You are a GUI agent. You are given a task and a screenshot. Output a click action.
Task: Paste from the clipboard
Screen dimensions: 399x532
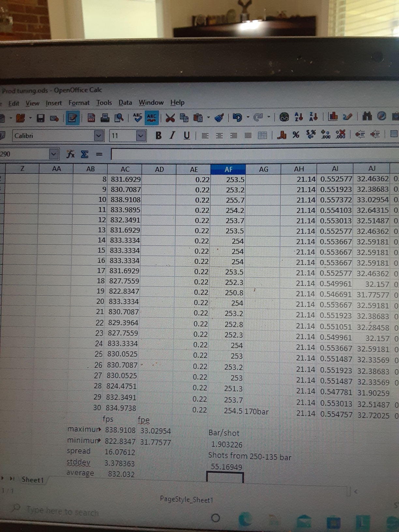[x=198, y=117]
